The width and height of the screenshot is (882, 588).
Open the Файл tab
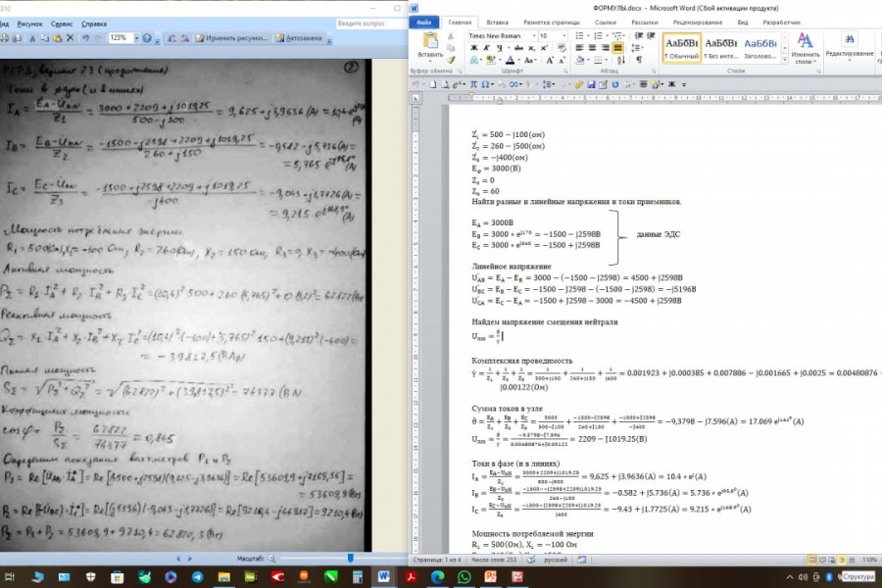(423, 22)
